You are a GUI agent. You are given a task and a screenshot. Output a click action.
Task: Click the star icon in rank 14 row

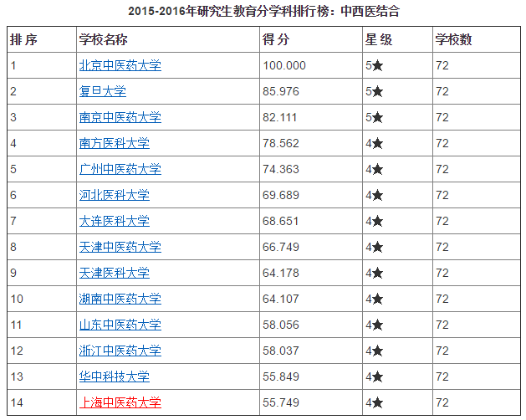(x=378, y=402)
